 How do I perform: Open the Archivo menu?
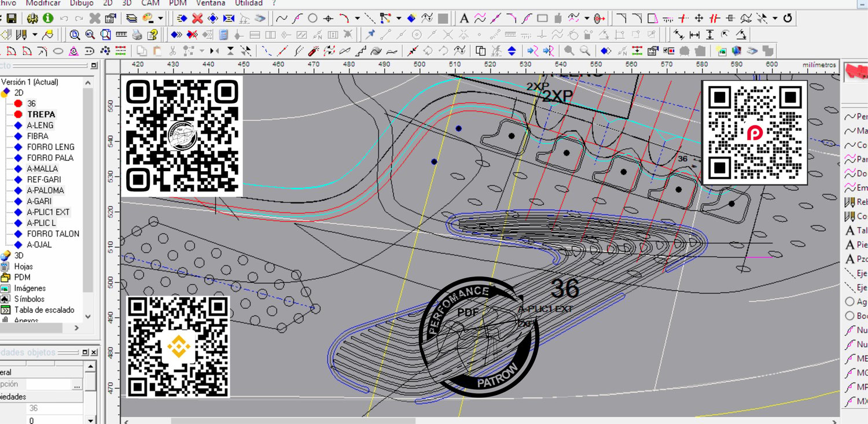[x=8, y=3]
